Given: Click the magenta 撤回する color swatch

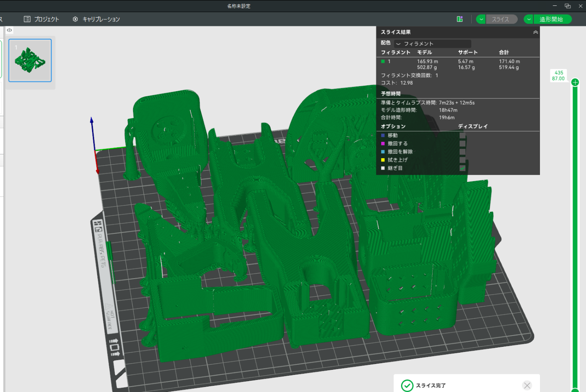Looking at the screenshot, I should coord(383,143).
